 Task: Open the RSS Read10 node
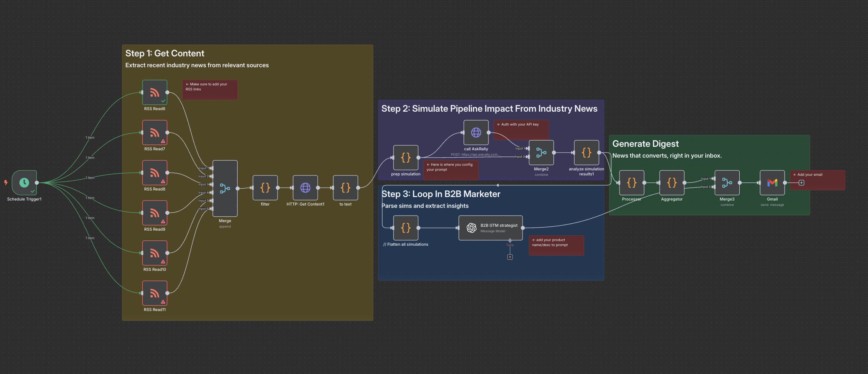tap(155, 253)
